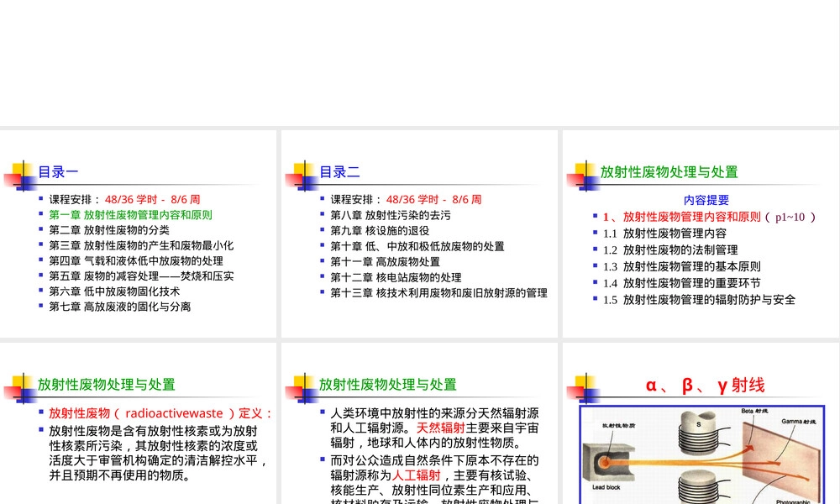Click the text 第三章 放射性废物的产生和废物最小化
Screen dimensions: 840x504
pos(141,245)
